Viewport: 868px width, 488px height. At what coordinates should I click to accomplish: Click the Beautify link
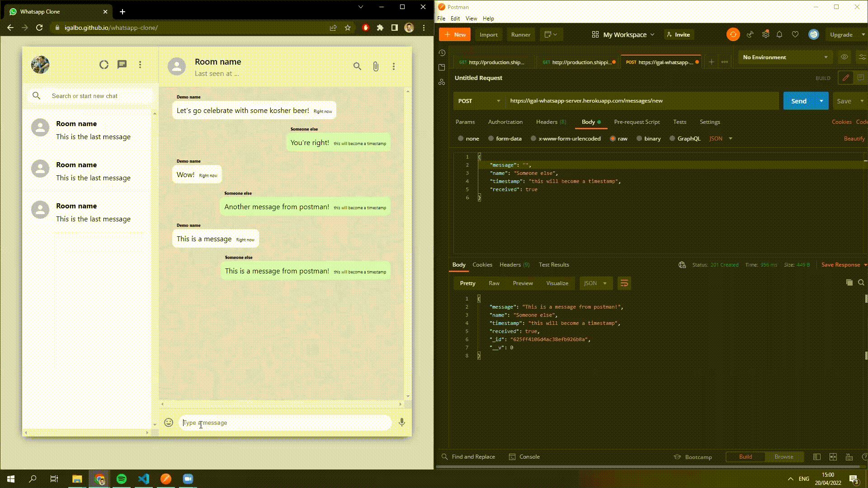(854, 139)
